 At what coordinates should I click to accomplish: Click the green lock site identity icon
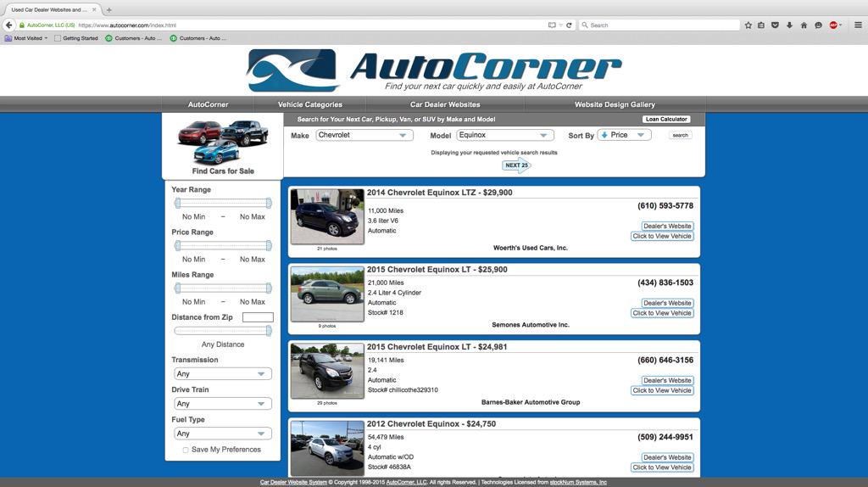coord(21,25)
